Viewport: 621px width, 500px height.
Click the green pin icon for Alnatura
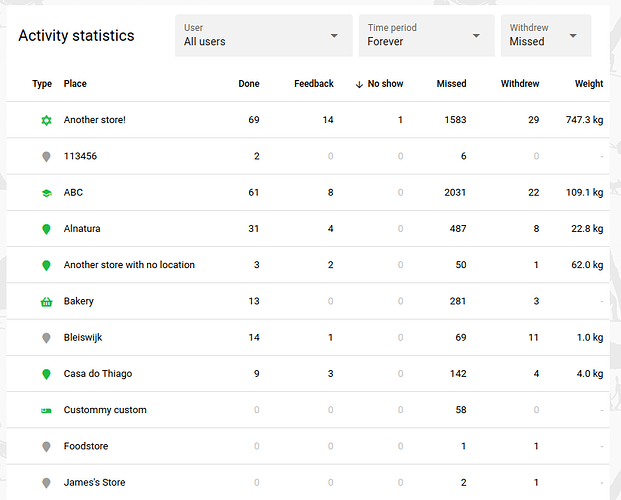46,229
